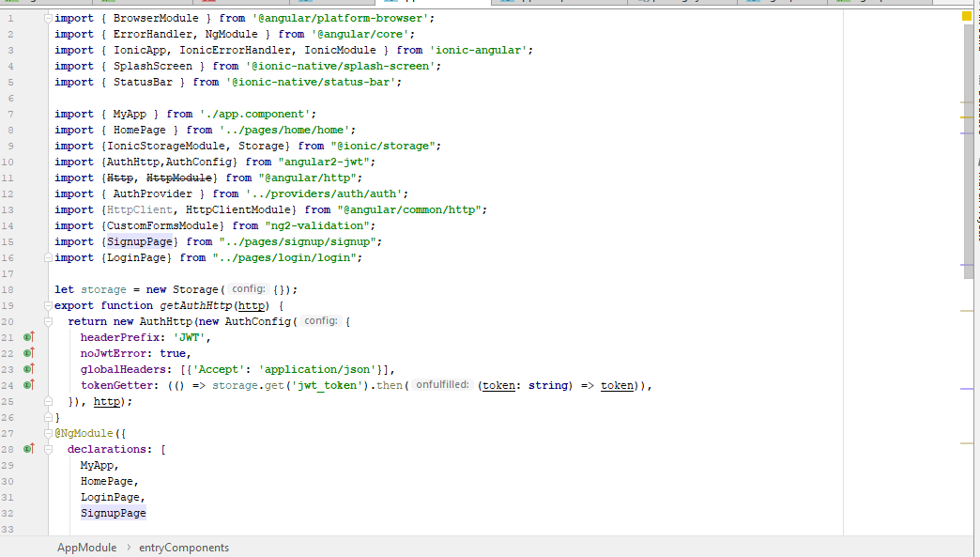Click the gutter icon beside globalHeaders property
This screenshot has height=557, width=980.
click(27, 369)
